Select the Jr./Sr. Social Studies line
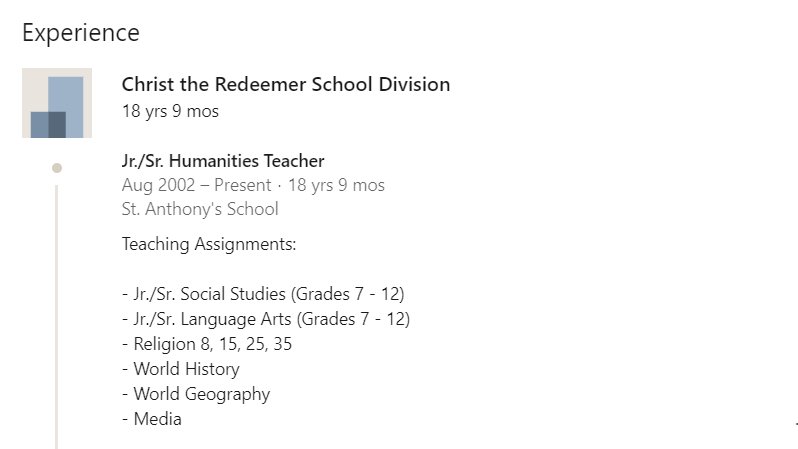Screen dimensions: 798x449 pos(263,294)
